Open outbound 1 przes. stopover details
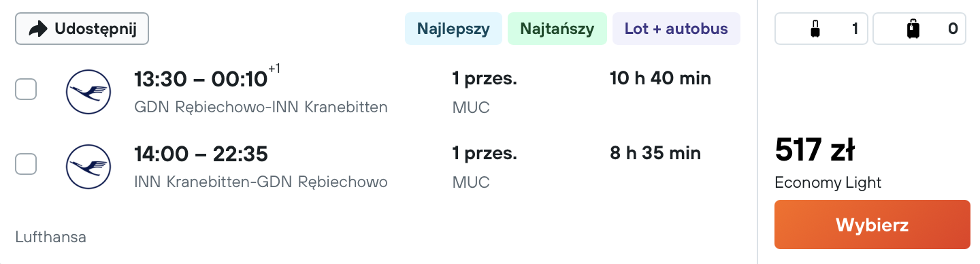This screenshot has height=264, width=980. pyautogui.click(x=485, y=79)
